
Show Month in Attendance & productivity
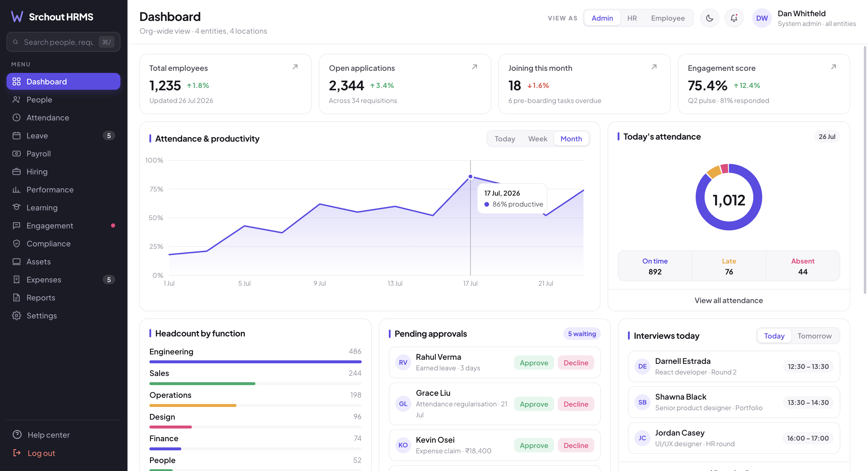[571, 139]
